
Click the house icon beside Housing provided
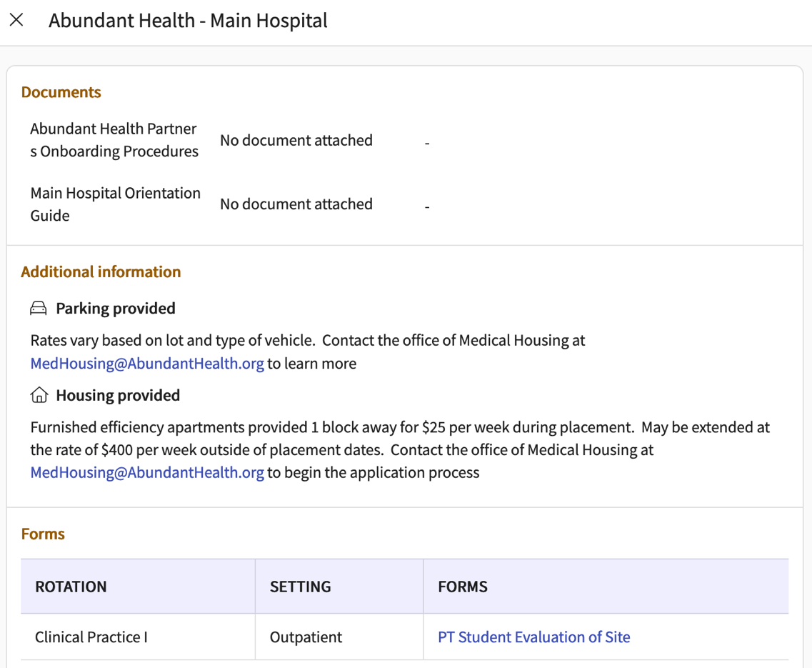pyautogui.click(x=39, y=394)
